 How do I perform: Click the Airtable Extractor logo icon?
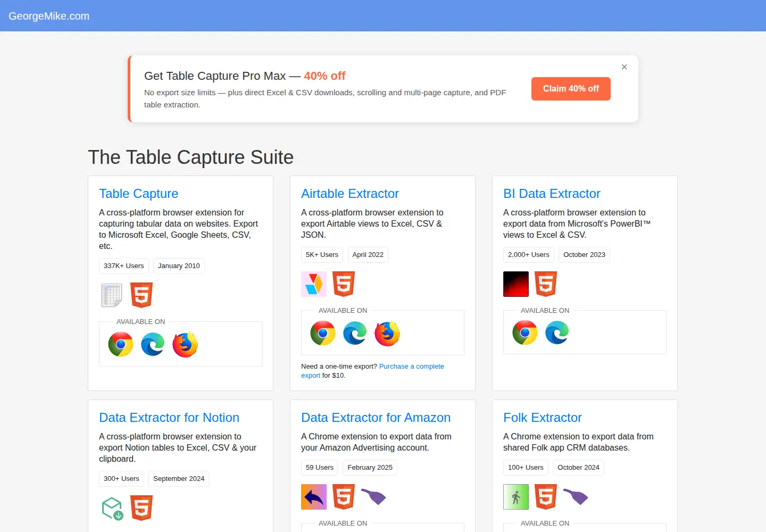pos(314,284)
